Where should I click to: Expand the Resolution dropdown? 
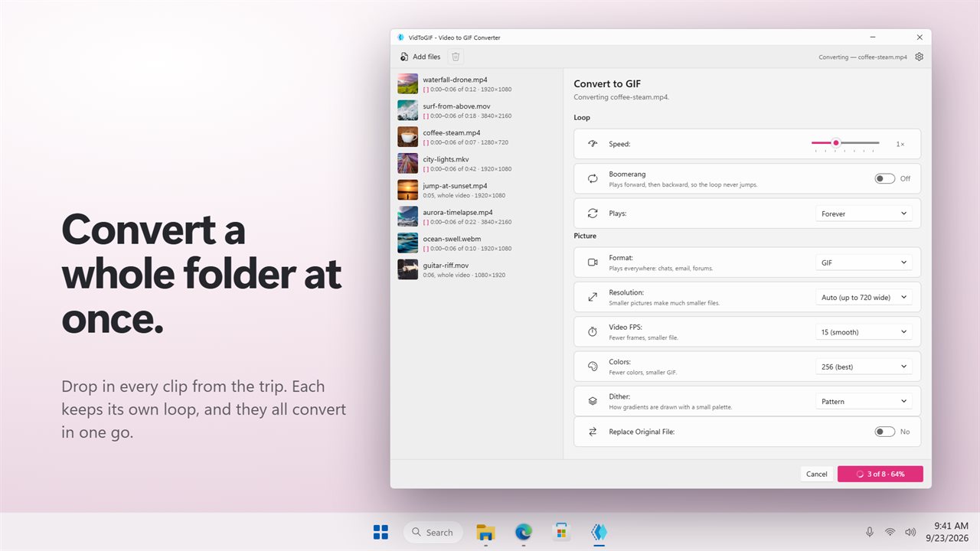(x=864, y=297)
